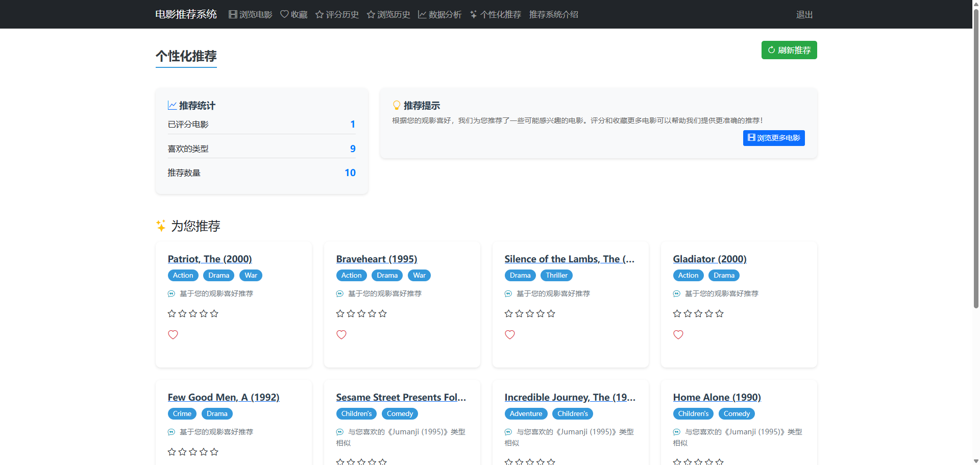The height and width of the screenshot is (465, 980).
Task: Click the 已评分电影 count value 1
Action: point(353,124)
